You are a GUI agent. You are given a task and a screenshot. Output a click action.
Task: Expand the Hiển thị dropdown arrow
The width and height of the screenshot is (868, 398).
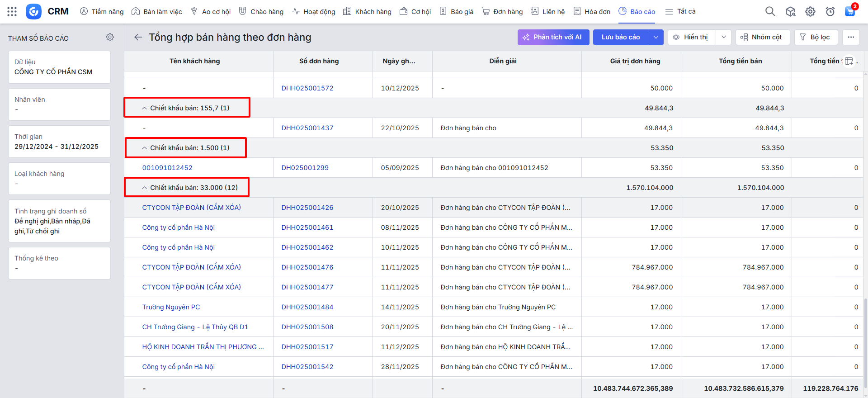[723, 37]
